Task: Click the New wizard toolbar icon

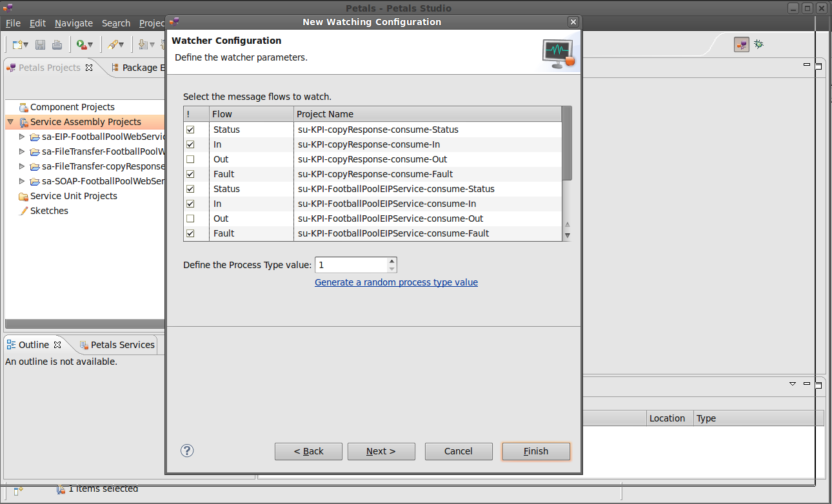Action: tap(18, 44)
